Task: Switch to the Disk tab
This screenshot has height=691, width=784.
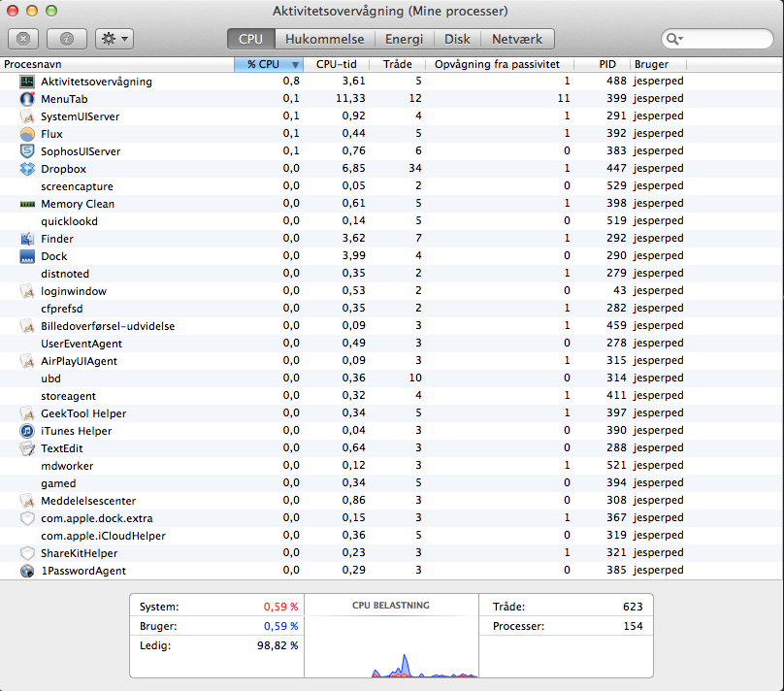Action: tap(457, 39)
